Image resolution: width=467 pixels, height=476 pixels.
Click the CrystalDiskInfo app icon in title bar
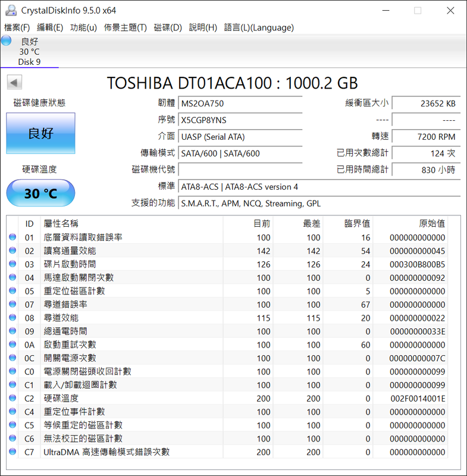[x=11, y=10]
